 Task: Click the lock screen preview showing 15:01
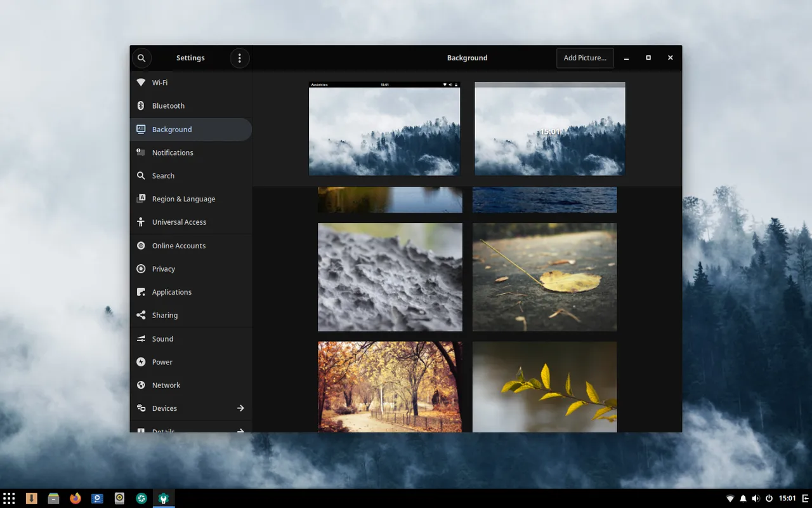tap(550, 129)
